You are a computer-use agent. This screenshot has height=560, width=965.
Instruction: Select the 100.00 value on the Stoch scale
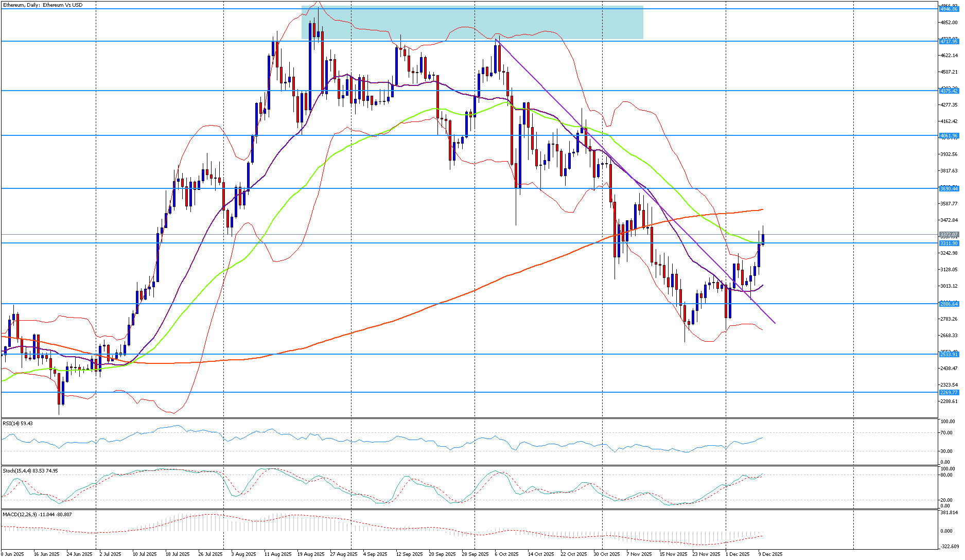point(948,469)
